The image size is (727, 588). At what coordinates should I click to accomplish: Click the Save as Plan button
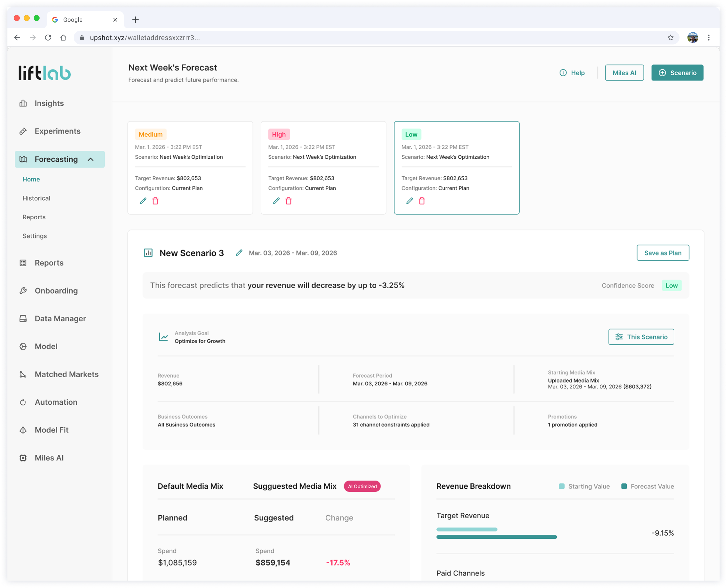[663, 253]
